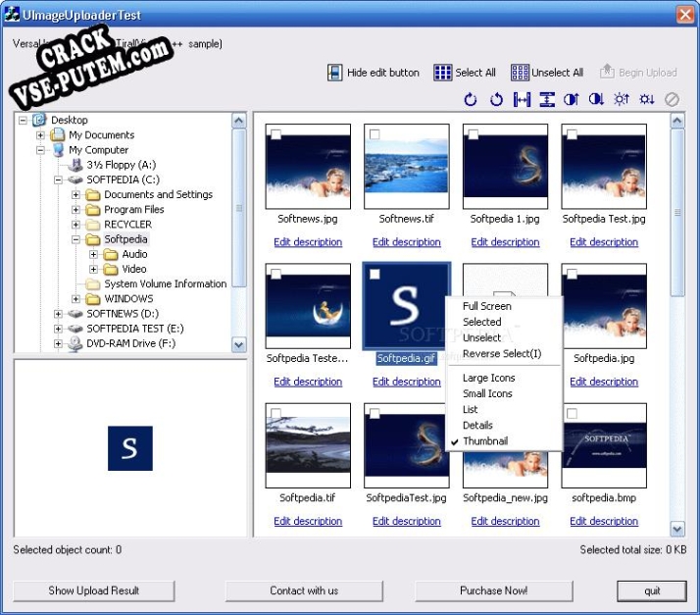700x615 pixels.
Task: Click Show Upload Result button
Action: (94, 590)
